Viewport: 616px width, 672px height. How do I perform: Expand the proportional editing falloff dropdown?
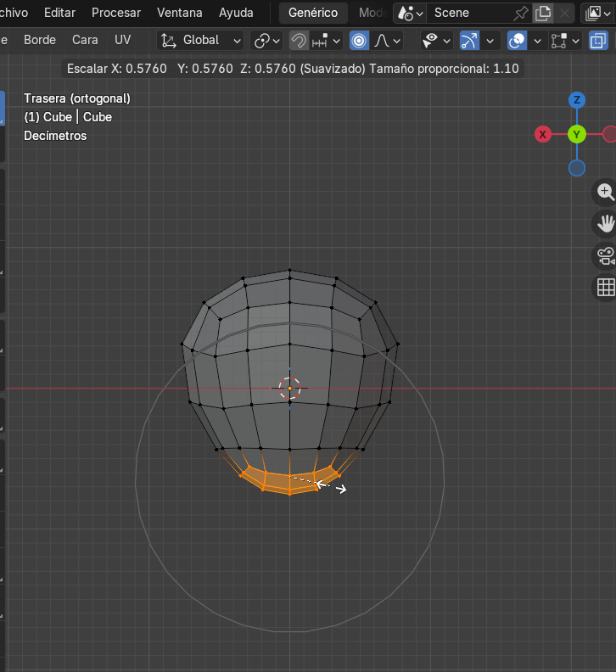(387, 41)
